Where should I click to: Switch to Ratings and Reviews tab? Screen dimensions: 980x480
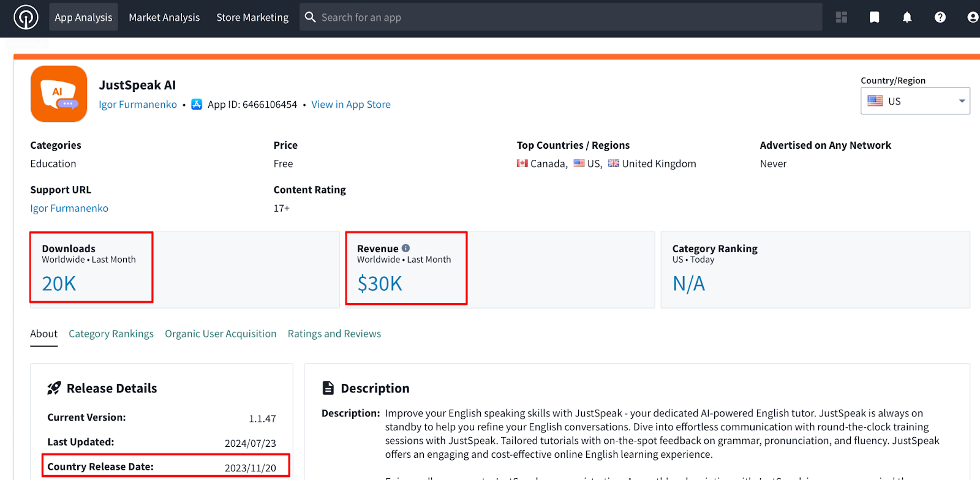point(334,334)
